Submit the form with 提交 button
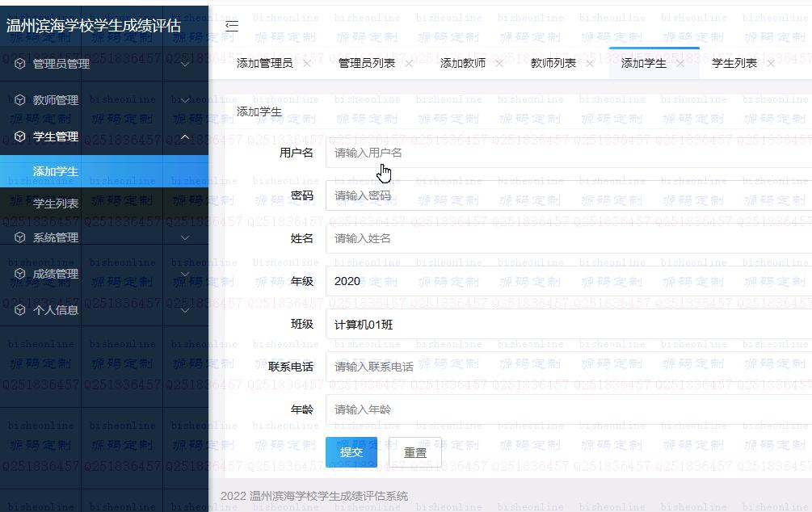Screen dimensions: 812x512 351,452
